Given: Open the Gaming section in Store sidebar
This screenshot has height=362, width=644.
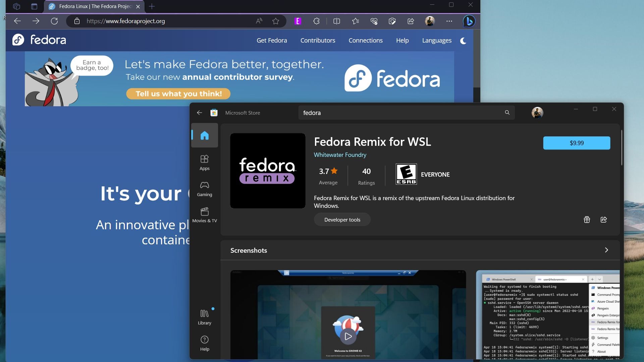Looking at the screenshot, I should click(204, 189).
